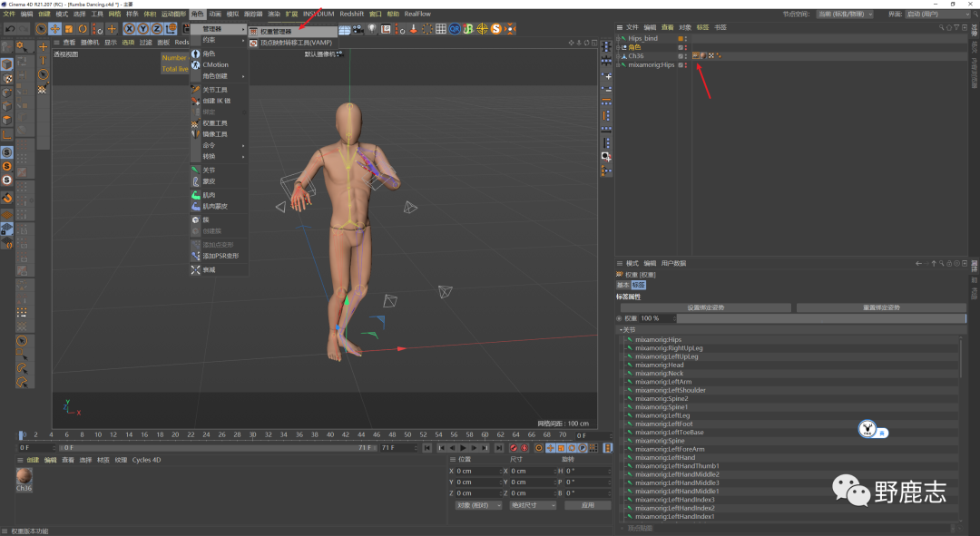The width and height of the screenshot is (980, 536).
Task: Click the 设置绑定姿势 button
Action: tap(704, 307)
